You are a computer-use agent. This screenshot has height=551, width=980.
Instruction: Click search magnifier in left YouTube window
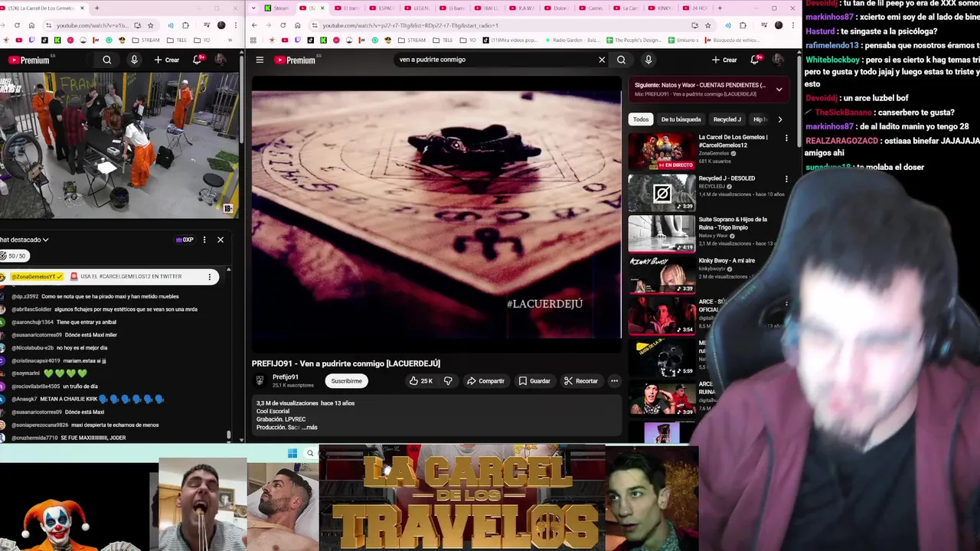107,60
